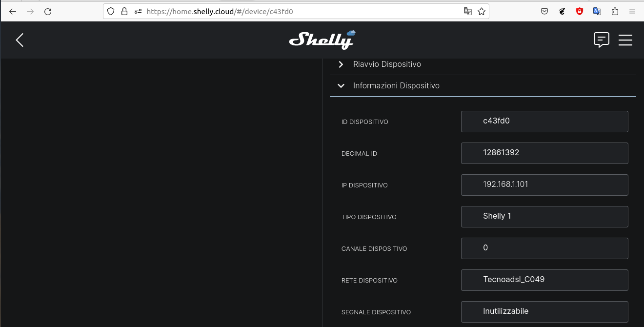Open the GNOME footprint extension icon

click(562, 11)
